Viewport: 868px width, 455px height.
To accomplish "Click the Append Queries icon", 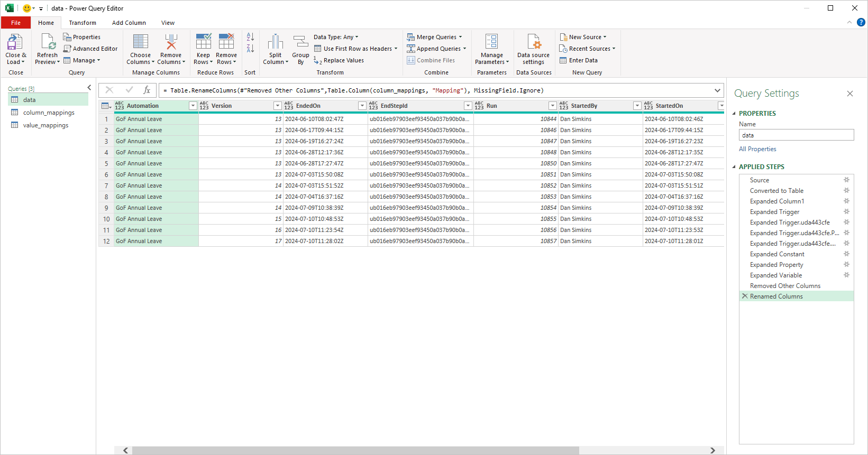I will [410, 49].
